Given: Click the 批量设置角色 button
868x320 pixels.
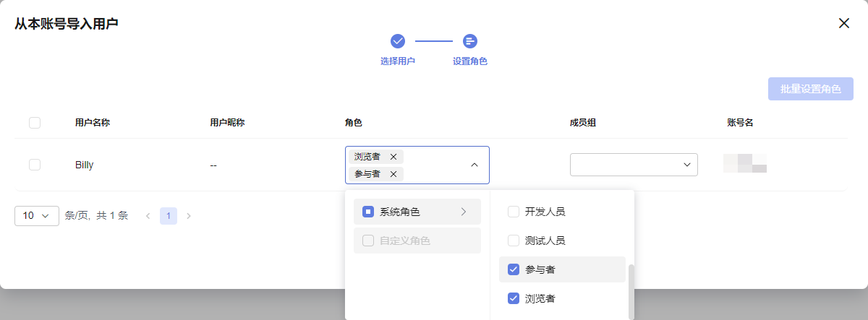Looking at the screenshot, I should pos(810,89).
